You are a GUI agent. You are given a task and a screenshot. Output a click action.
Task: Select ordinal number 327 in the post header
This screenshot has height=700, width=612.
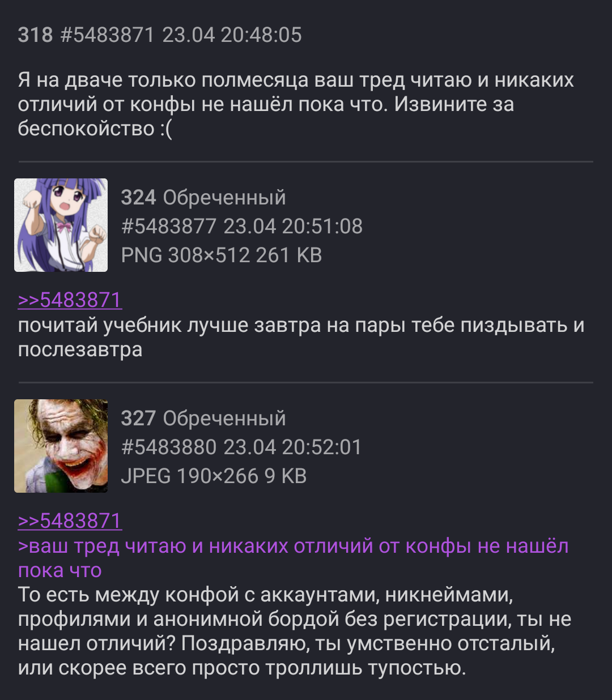(138, 419)
